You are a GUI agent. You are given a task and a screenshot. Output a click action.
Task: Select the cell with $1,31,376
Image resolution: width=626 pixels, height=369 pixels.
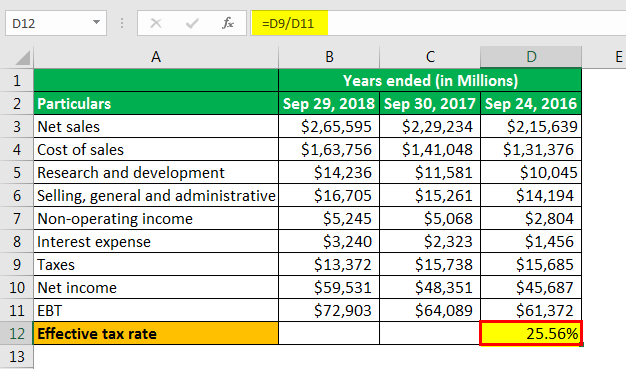click(531, 150)
